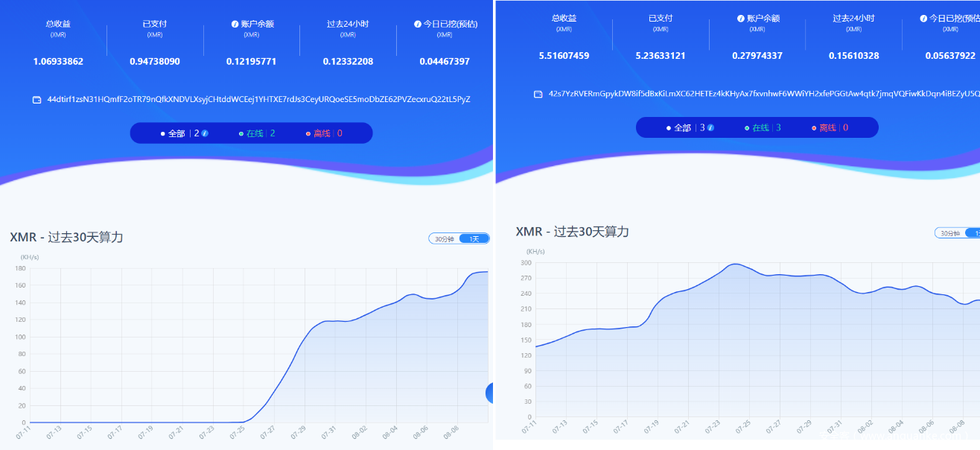Screen dimensions: 980x450
Task: Click info icon beside 账户余额 in right dashboard
Action: pos(740,19)
